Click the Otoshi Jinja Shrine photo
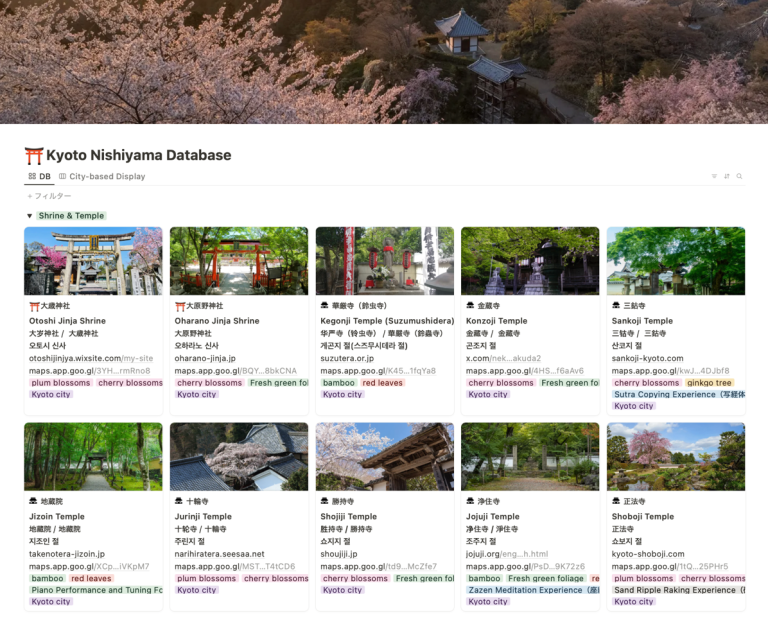Image resolution: width=768 pixels, height=617 pixels. click(93, 260)
